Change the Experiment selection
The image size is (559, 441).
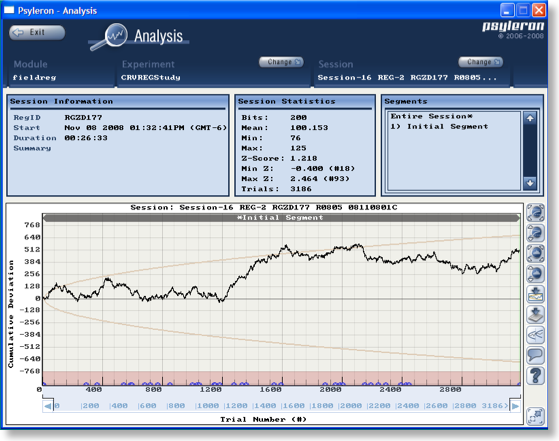point(281,62)
